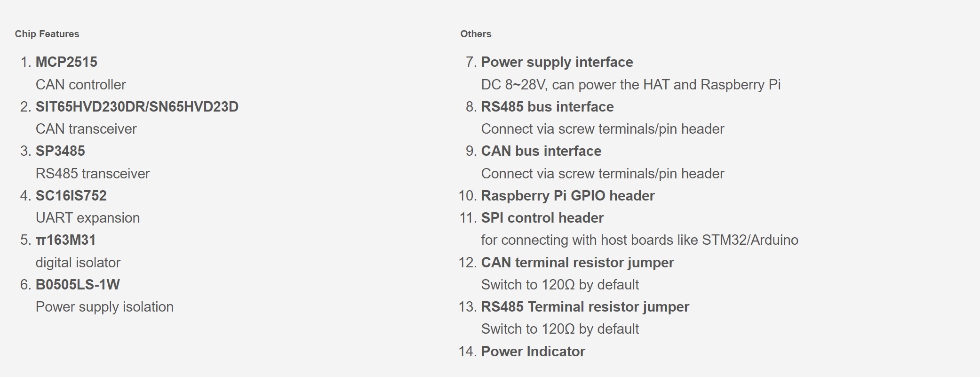
Task: Select the MCP2515 list item title
Action: coord(66,62)
